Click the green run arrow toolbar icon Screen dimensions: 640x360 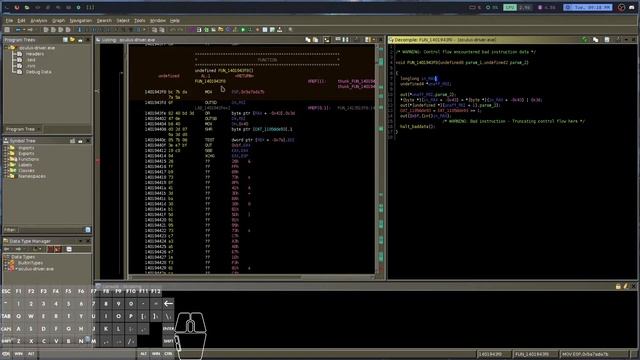(243, 30)
